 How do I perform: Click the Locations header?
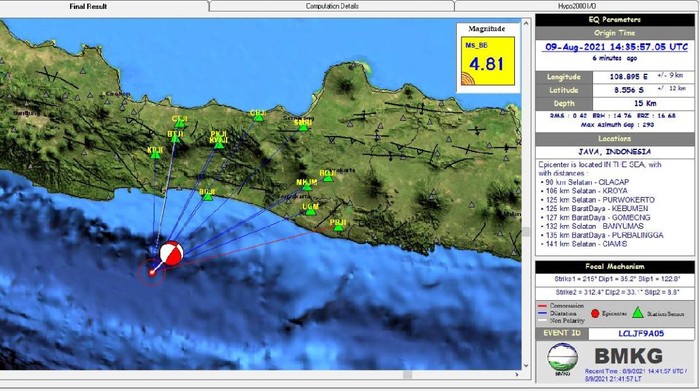tap(615, 139)
